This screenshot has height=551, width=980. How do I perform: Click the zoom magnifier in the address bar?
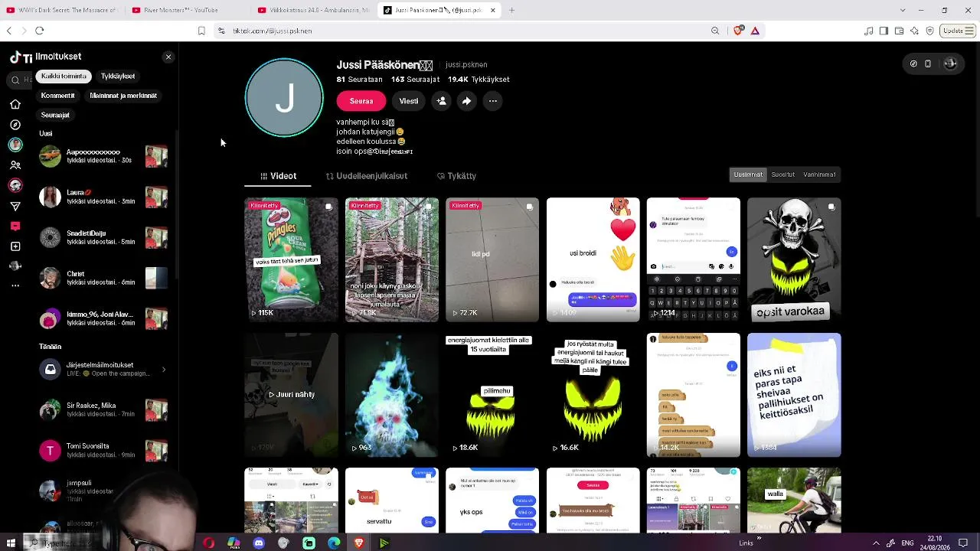coord(715,31)
